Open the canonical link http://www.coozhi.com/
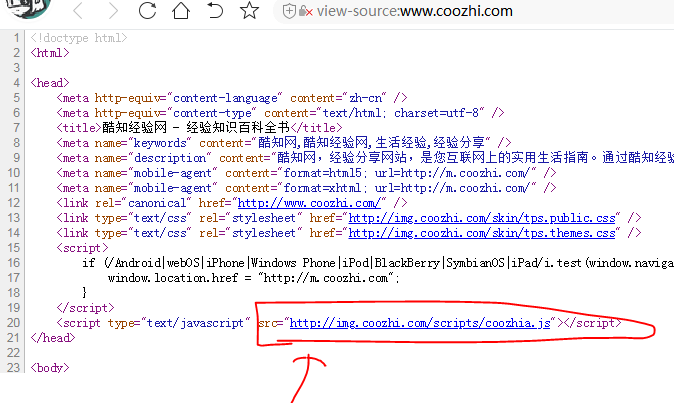 click(x=309, y=203)
